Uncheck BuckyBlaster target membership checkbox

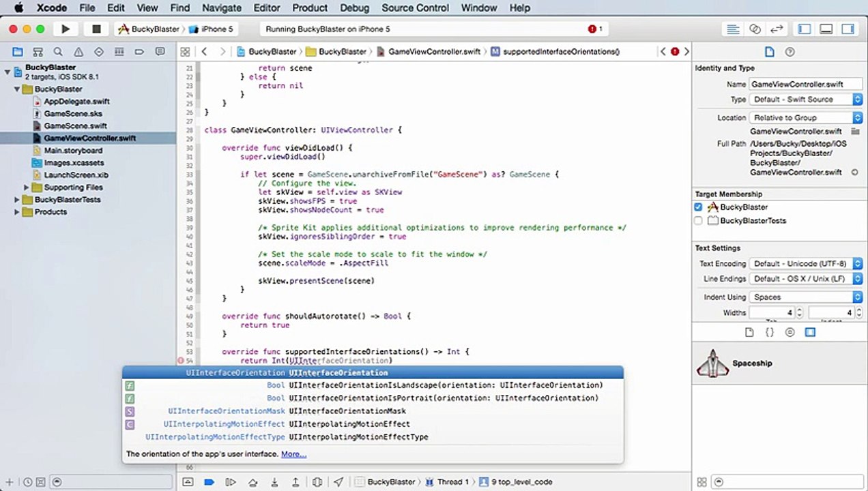coord(698,207)
